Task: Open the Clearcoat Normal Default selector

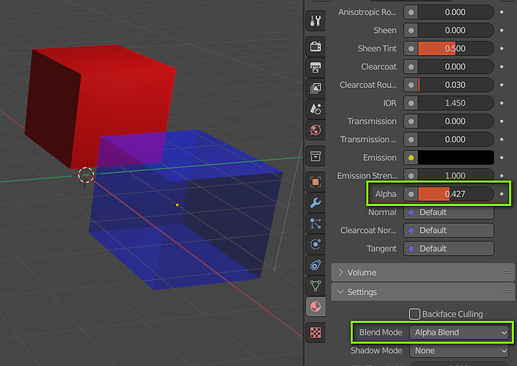Action: 449,230
